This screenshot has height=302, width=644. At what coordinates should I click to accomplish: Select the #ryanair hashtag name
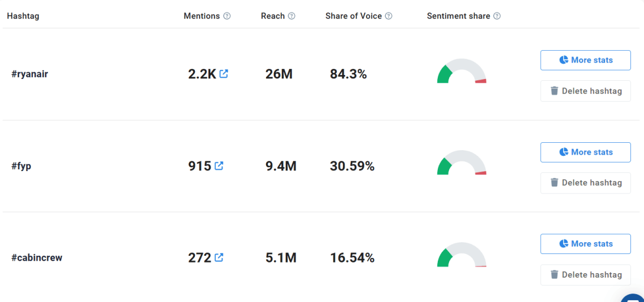(x=30, y=75)
